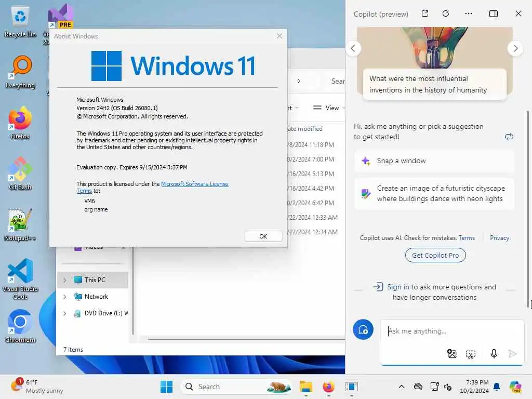Launch Visual Studio Code desktop shortcut
Image resolution: width=532 pixels, height=399 pixels.
click(20, 279)
